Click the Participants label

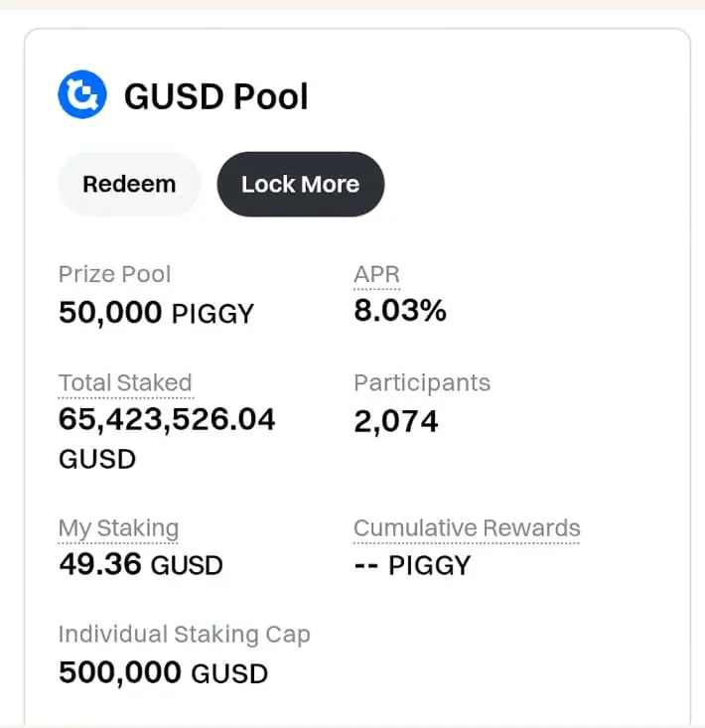click(422, 383)
